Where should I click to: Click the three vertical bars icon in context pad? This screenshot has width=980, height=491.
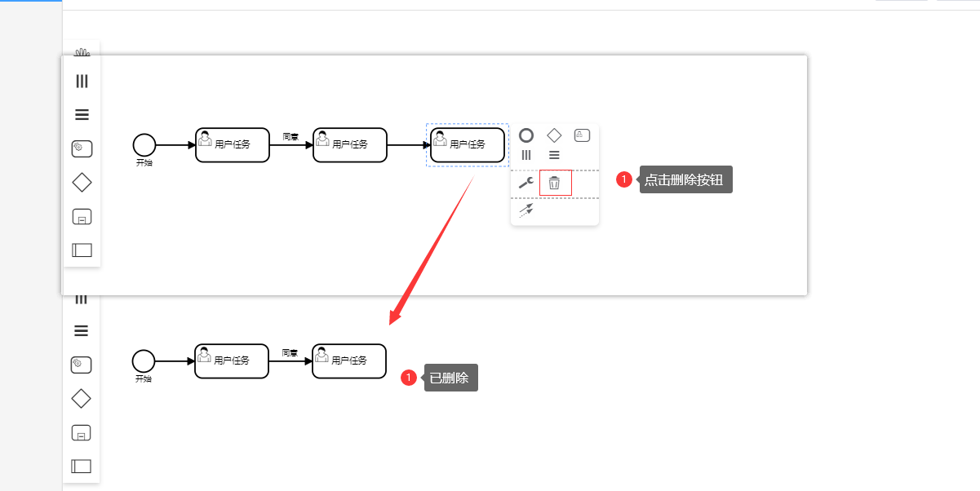[526, 155]
